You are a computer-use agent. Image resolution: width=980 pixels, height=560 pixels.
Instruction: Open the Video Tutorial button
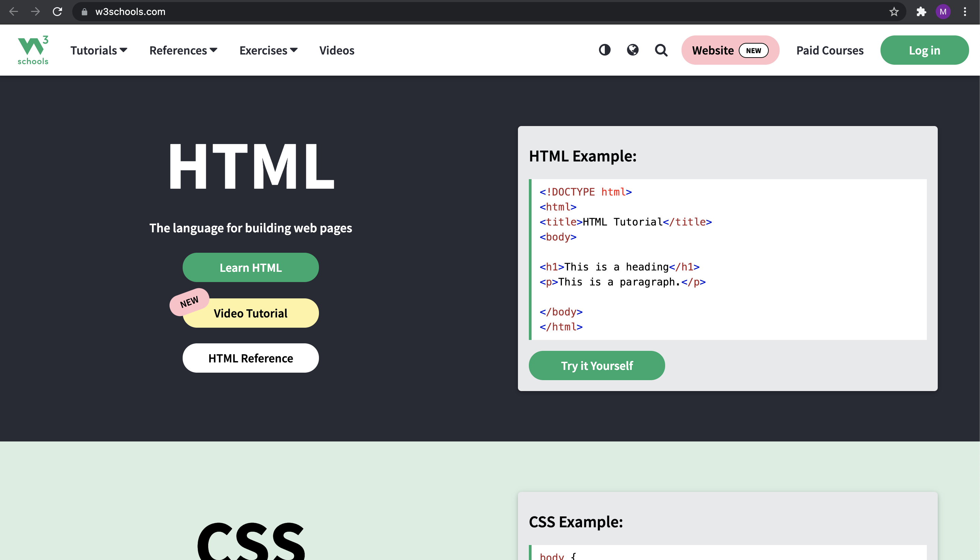[x=250, y=313]
